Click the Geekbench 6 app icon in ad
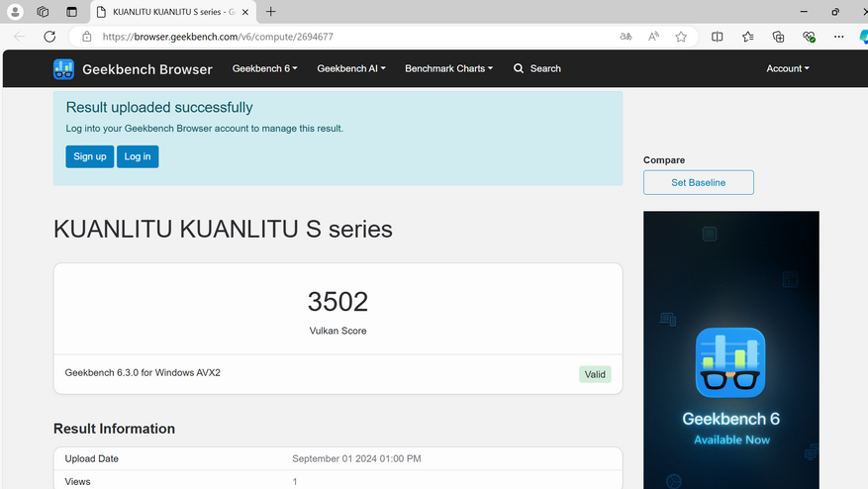Screen dimensions: 868x489 point(730,362)
